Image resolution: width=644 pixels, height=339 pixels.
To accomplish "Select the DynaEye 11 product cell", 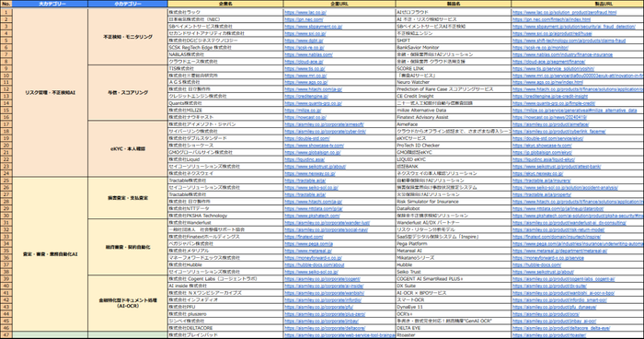I will pos(454,307).
